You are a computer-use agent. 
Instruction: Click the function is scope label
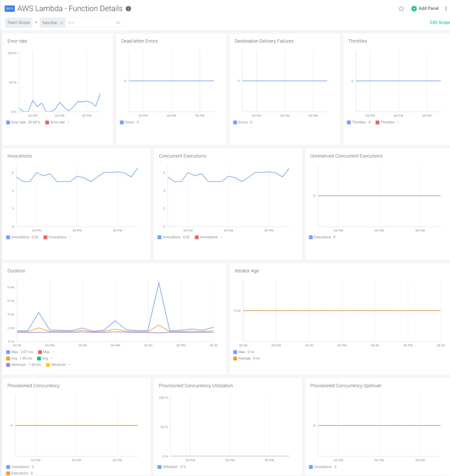tap(53, 23)
